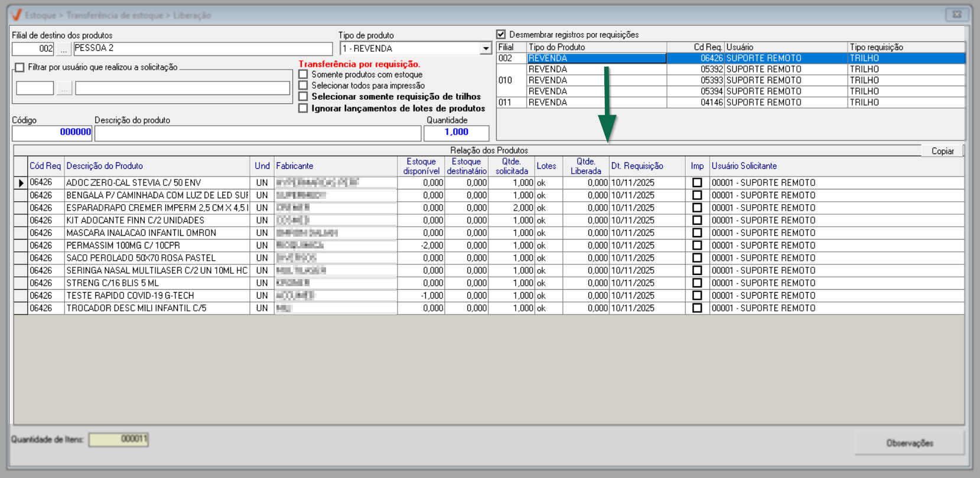980x478 pixels.
Task: Click the app logo icon in title bar
Action: pos(17,15)
